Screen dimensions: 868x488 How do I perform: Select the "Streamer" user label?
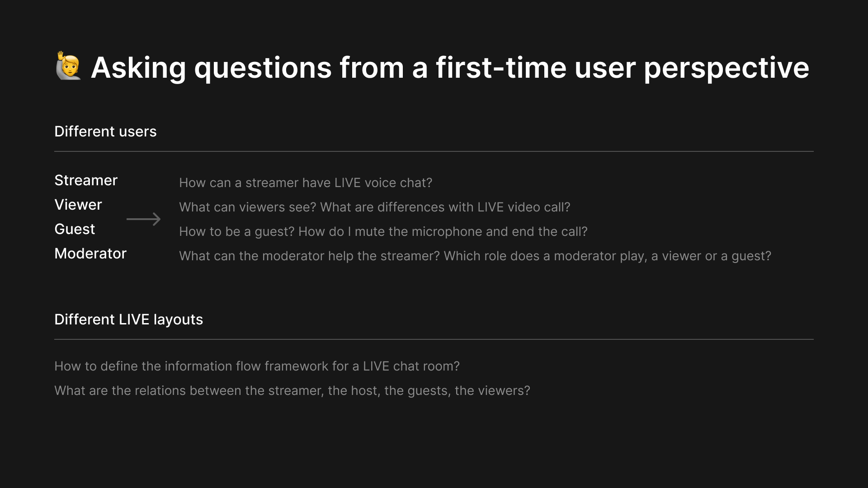click(86, 180)
